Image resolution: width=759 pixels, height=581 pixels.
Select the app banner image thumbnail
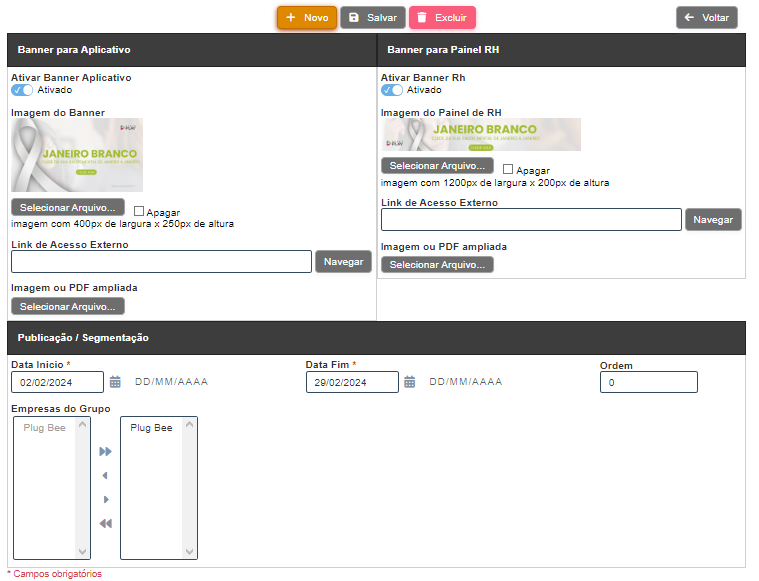tap(77, 155)
